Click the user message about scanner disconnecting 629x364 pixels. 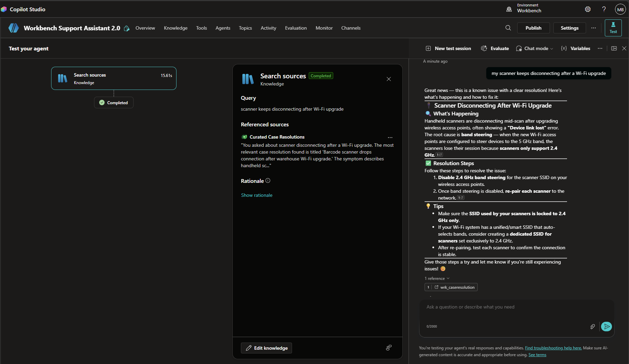click(x=549, y=73)
